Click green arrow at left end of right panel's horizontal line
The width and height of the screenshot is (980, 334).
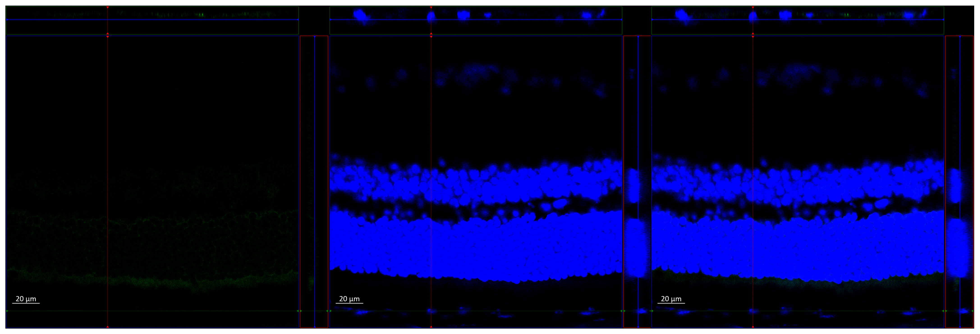click(x=653, y=311)
